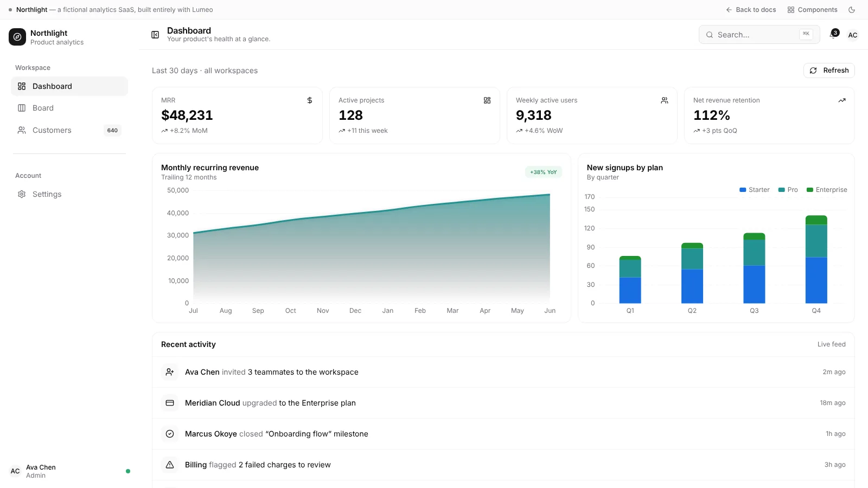Open Customers in the sidebar
This screenshot has width=868, height=488.
click(x=69, y=130)
